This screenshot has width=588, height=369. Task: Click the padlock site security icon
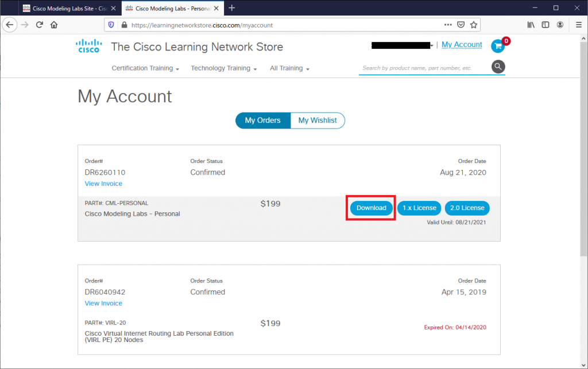click(123, 25)
